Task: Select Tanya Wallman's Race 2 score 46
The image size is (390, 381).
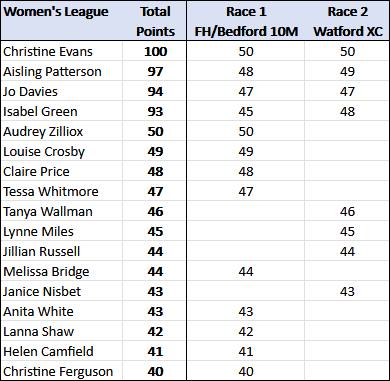Action: pyautogui.click(x=347, y=211)
